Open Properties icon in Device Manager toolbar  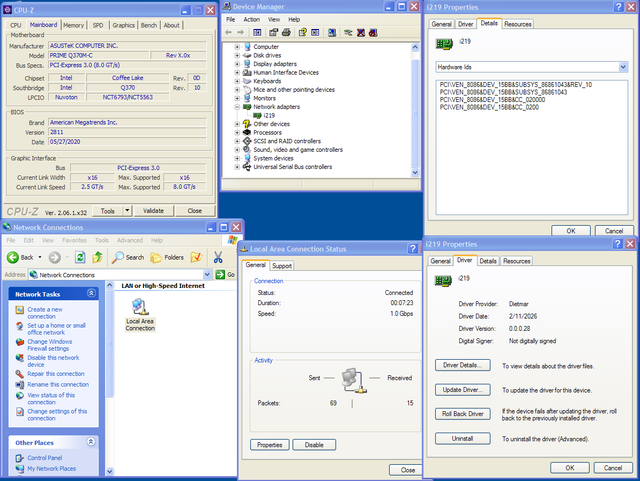coord(273,33)
